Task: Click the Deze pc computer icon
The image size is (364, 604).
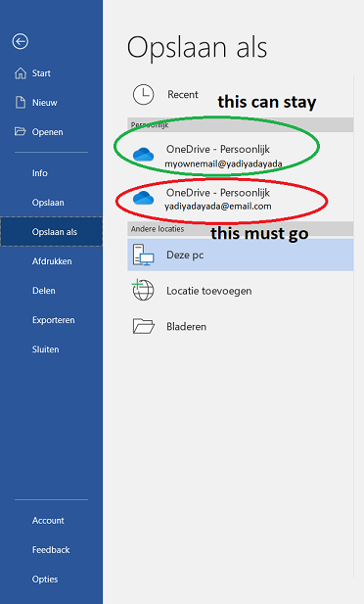Action: click(143, 255)
